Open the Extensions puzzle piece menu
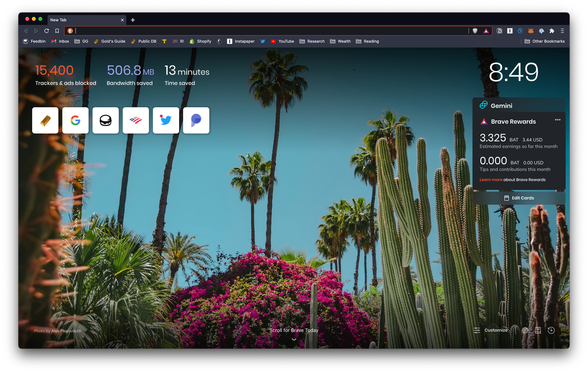This screenshot has width=588, height=373. click(552, 31)
